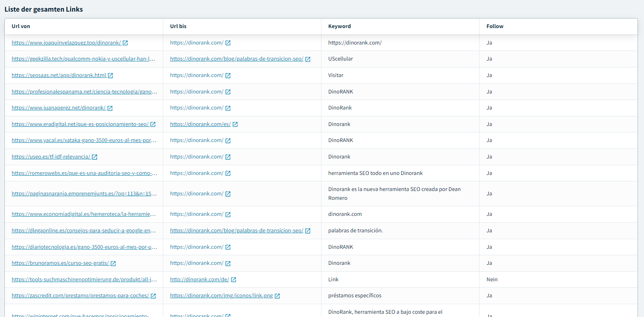Open the profesionalespanama.net source link
Screen dimensions: 644x317
coord(84,92)
